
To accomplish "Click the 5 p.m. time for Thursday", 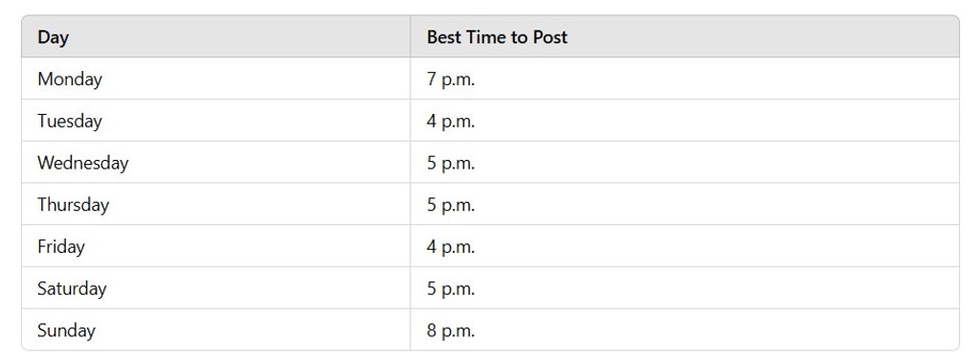I will point(451,205).
